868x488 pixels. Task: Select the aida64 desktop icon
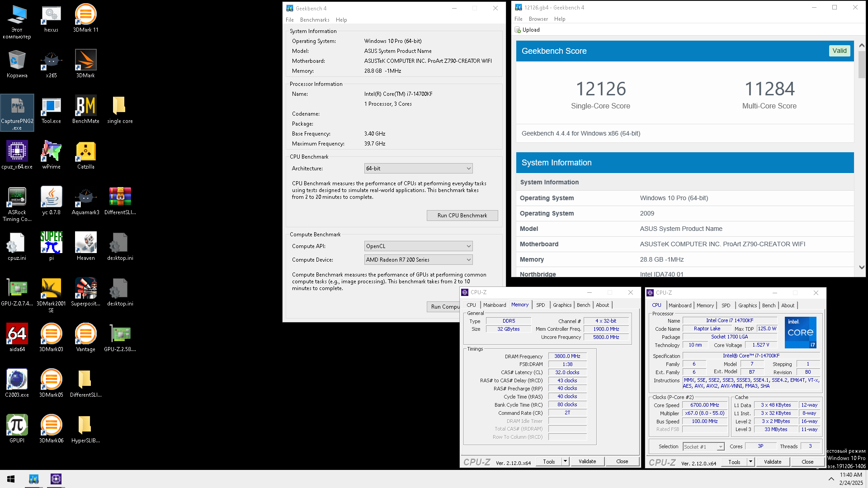pos(17,338)
